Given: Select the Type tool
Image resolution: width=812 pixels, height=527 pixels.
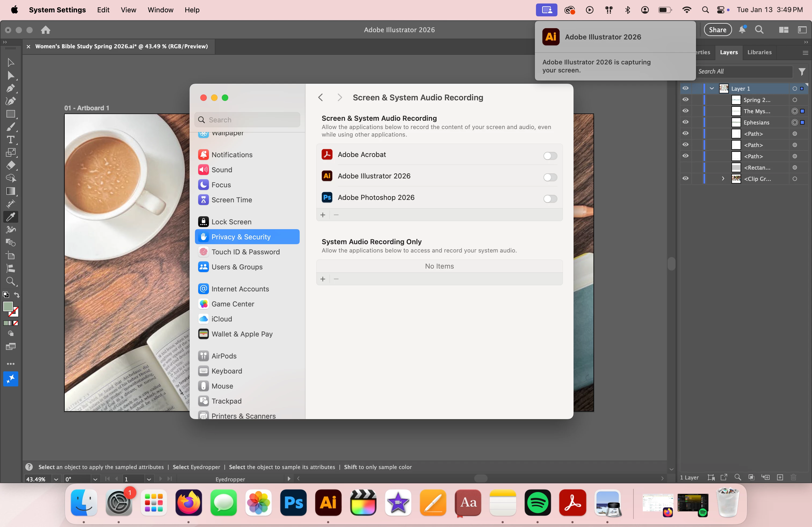Looking at the screenshot, I should [10, 140].
